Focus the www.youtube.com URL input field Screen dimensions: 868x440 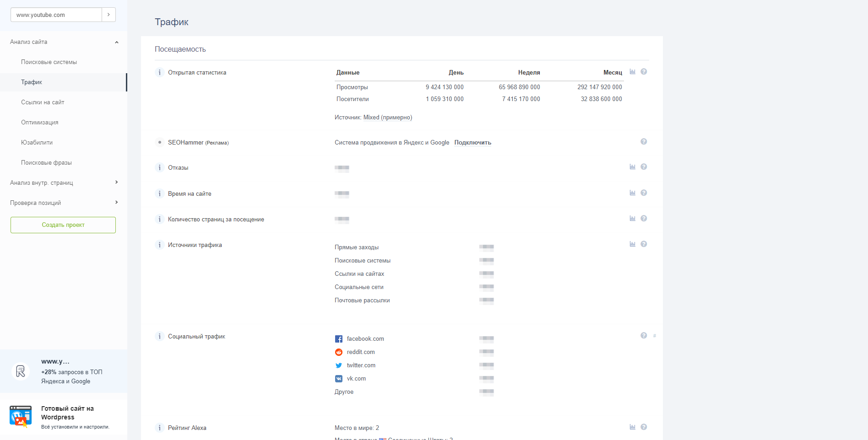click(56, 15)
